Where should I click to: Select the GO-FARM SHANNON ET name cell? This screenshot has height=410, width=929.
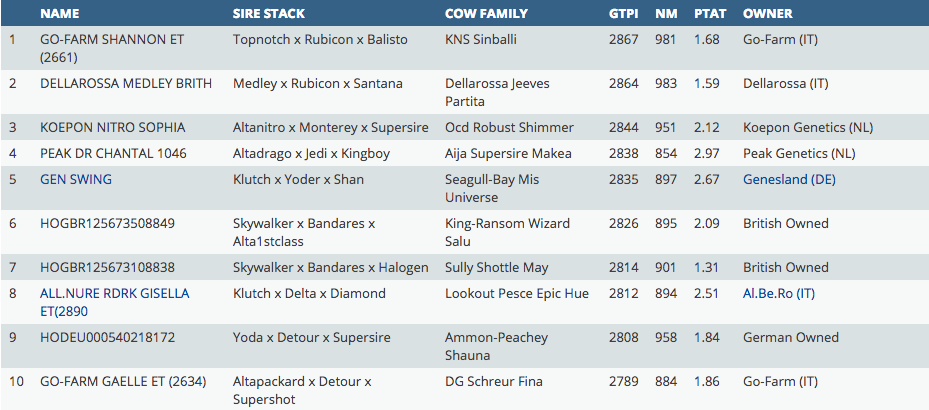(119, 39)
